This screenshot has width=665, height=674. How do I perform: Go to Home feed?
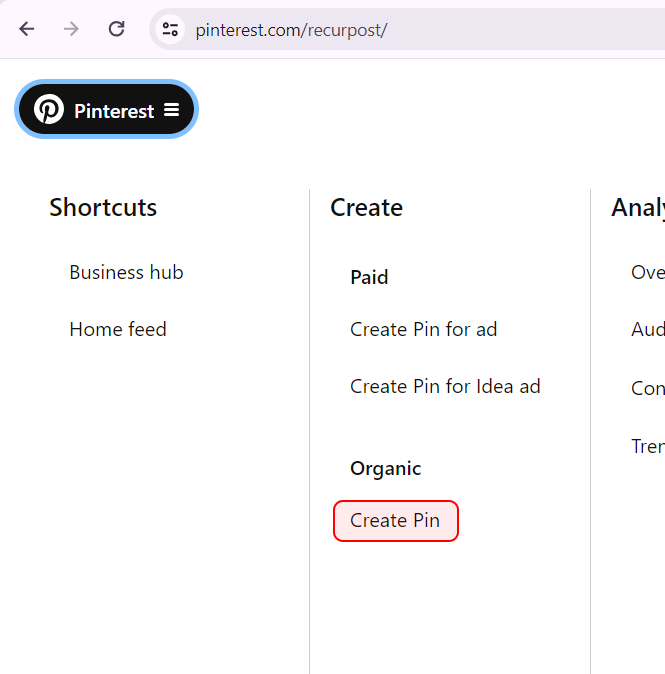click(118, 330)
